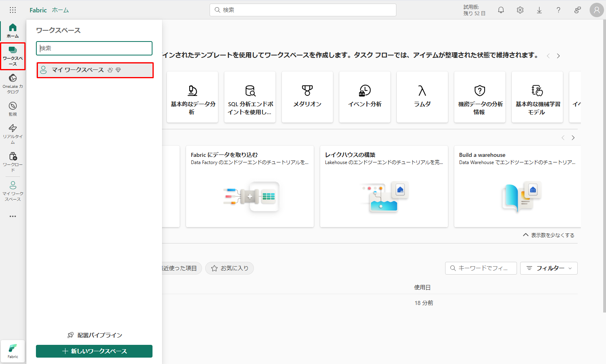Open the リアルタイム hub icon
606x364 pixels.
click(x=13, y=133)
